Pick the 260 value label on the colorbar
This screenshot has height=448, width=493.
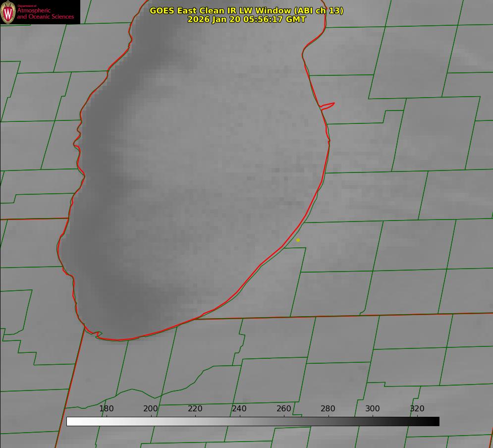[x=284, y=409]
